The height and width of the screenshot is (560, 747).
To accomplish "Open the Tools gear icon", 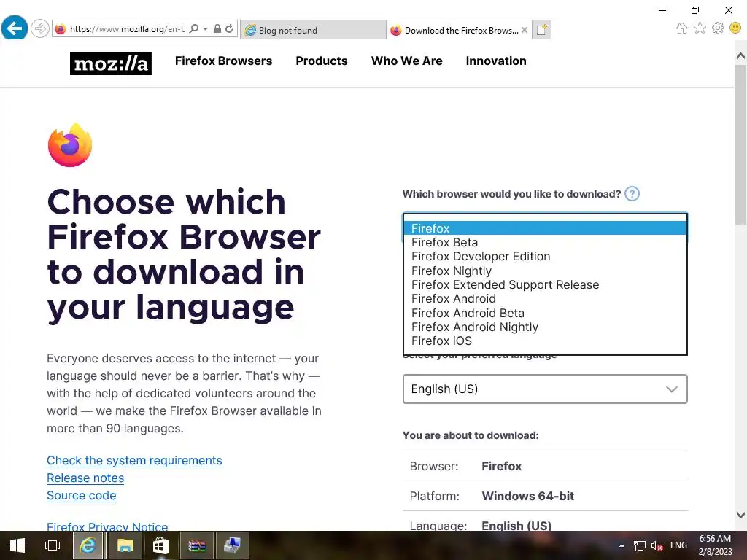I will coord(718,28).
